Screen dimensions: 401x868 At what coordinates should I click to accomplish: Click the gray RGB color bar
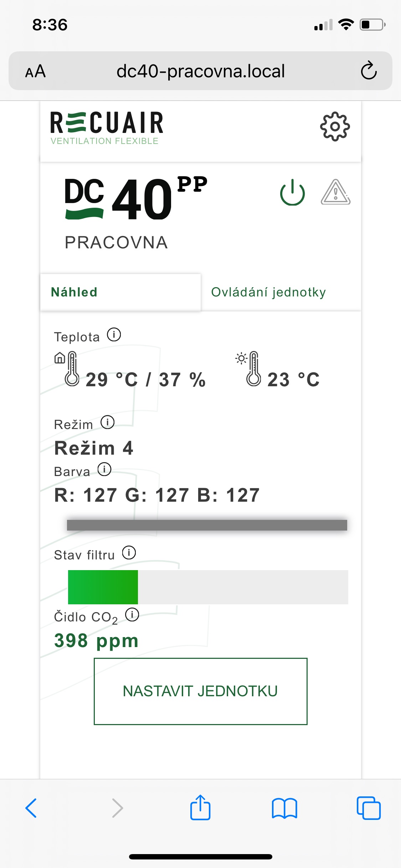(207, 525)
